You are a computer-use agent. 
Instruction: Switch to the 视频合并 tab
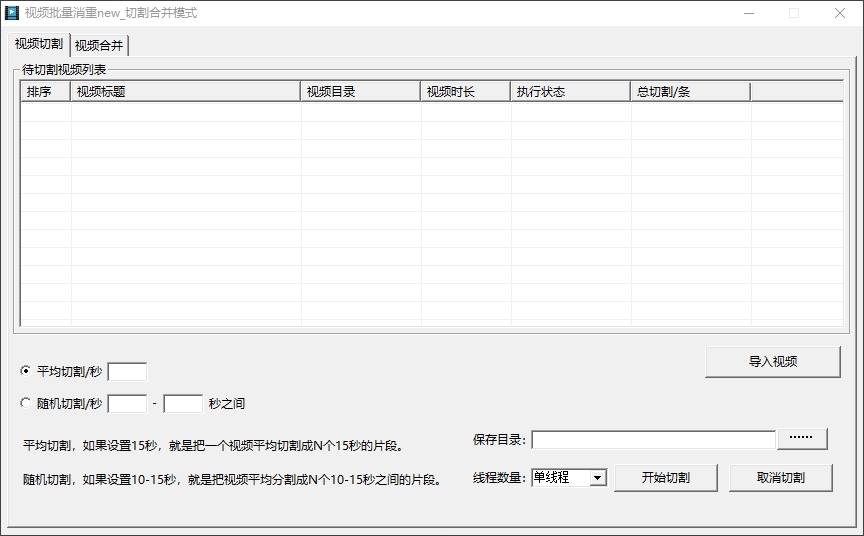coord(99,45)
